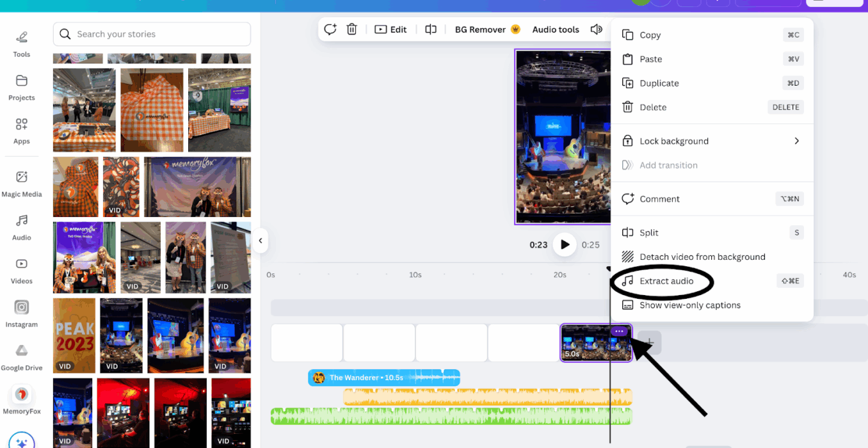Open Magic Media in sidebar
The image size is (868, 448).
click(x=22, y=182)
